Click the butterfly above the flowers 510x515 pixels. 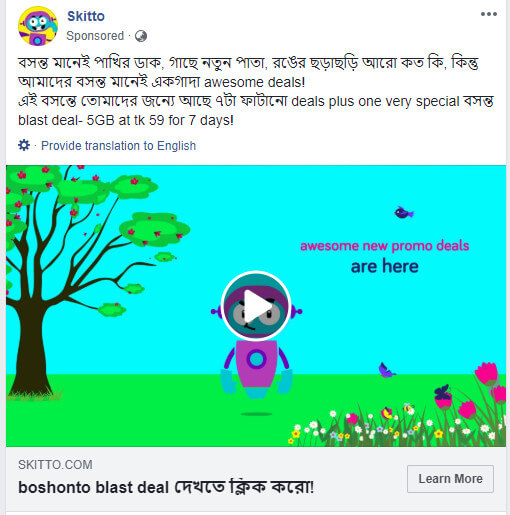click(x=386, y=370)
